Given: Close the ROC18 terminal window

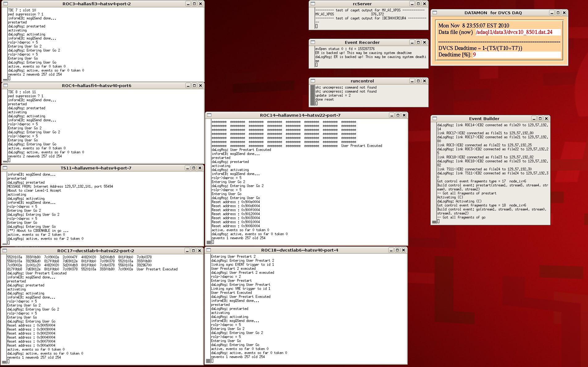Looking at the screenshot, I should coord(404,250).
